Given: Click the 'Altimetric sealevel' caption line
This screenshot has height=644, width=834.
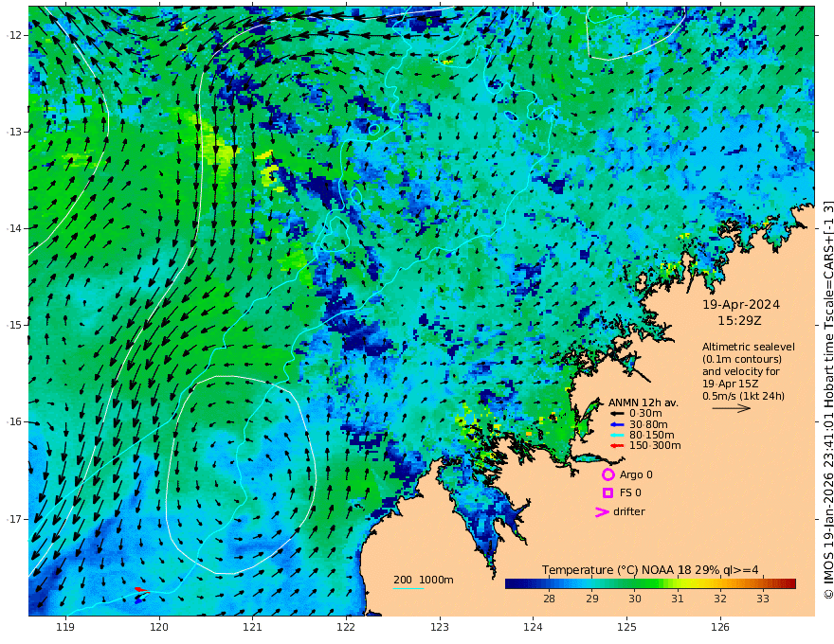Looking at the screenshot, I should 749,347.
